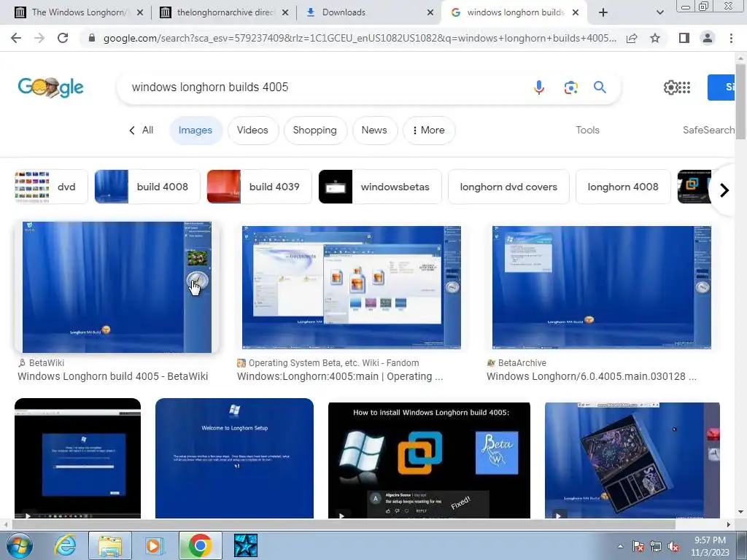Go to the All results tab

pyautogui.click(x=142, y=130)
